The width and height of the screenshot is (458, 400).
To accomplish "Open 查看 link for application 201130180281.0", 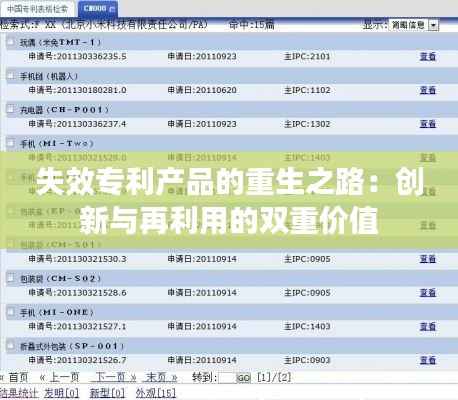I will click(x=428, y=90).
